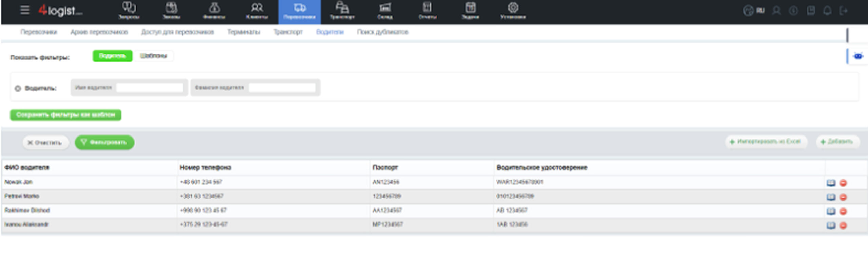This screenshot has width=868, height=253.
Task: Open the RU language selector
Action: pyautogui.click(x=754, y=11)
